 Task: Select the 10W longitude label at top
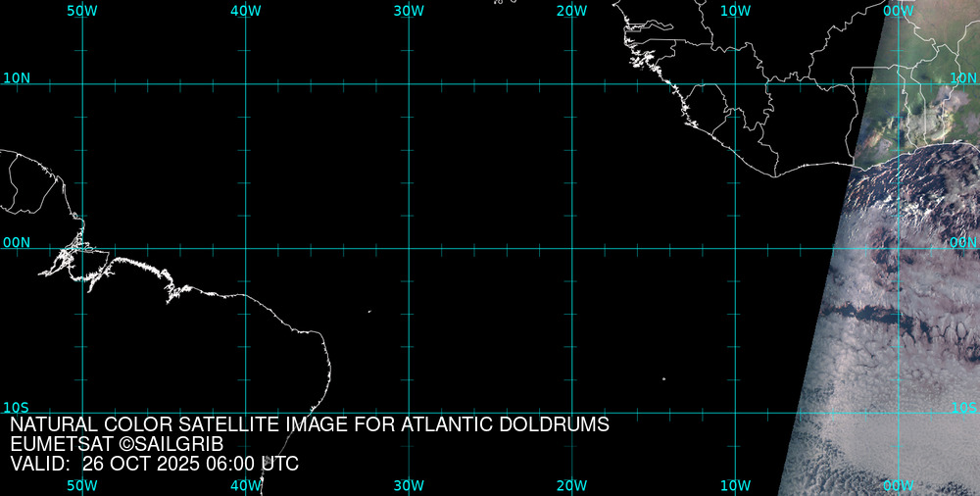click(734, 10)
